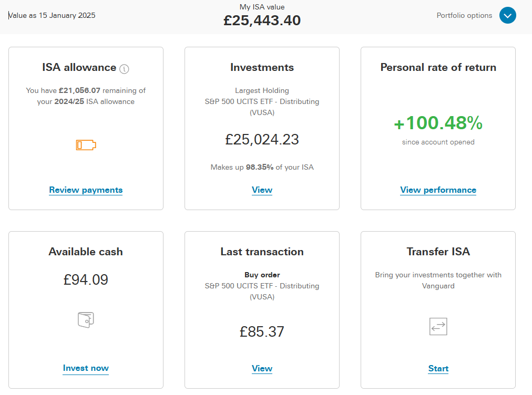Click the +100.48% rate of return figure
The image size is (532, 395).
click(x=438, y=122)
